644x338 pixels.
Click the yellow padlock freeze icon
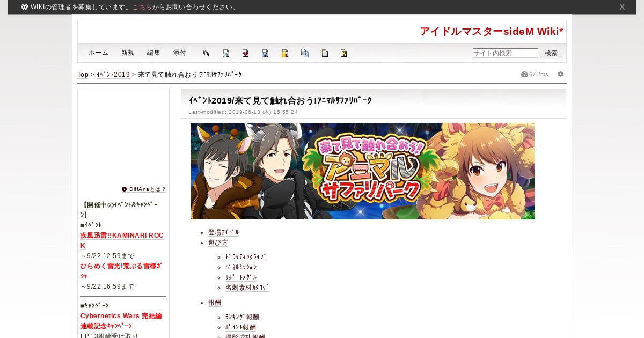coord(285,53)
